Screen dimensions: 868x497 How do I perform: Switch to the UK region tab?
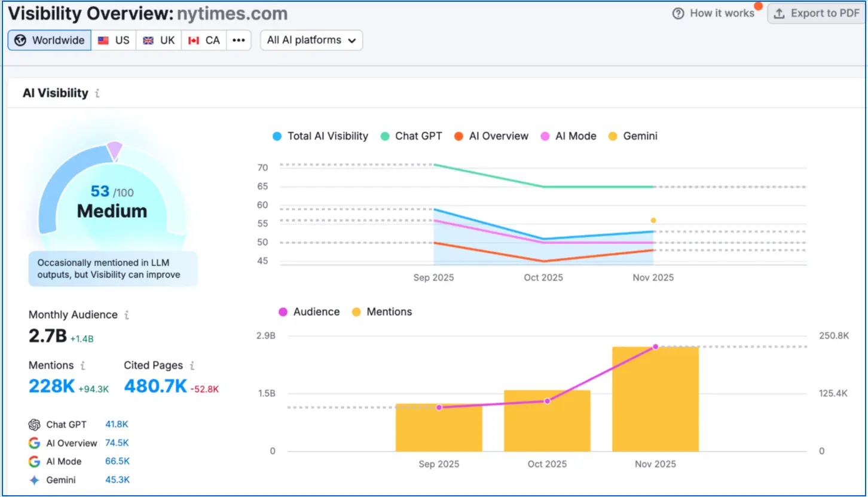pos(159,41)
